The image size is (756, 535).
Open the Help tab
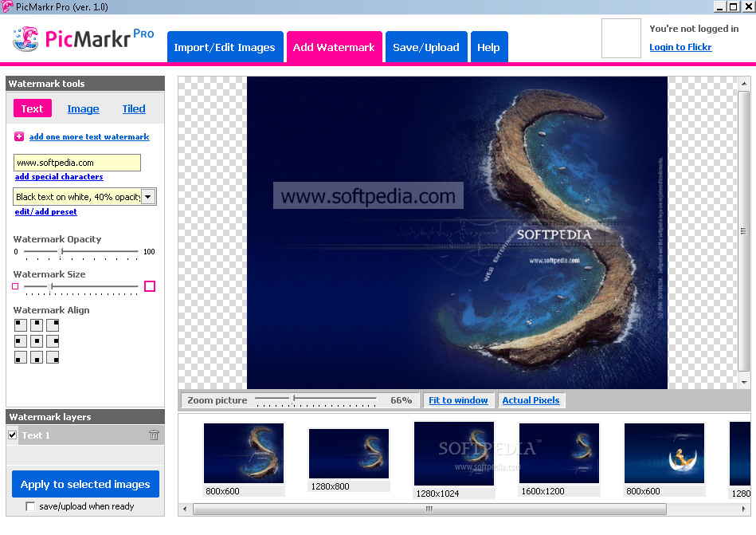point(489,47)
